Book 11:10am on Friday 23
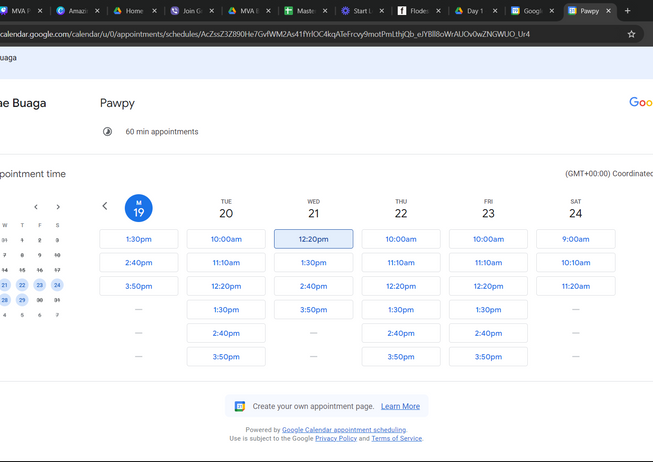Screen dimensions: 653x462 [489, 262]
